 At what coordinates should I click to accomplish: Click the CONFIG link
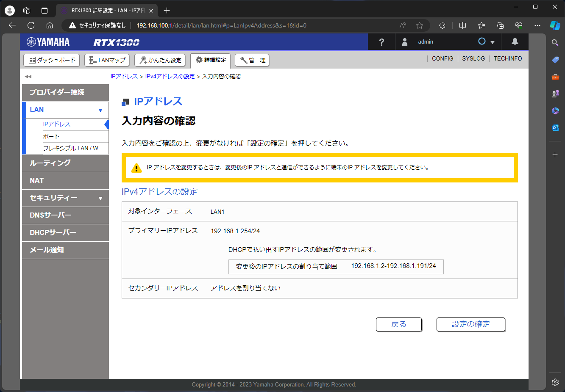tap(443, 58)
